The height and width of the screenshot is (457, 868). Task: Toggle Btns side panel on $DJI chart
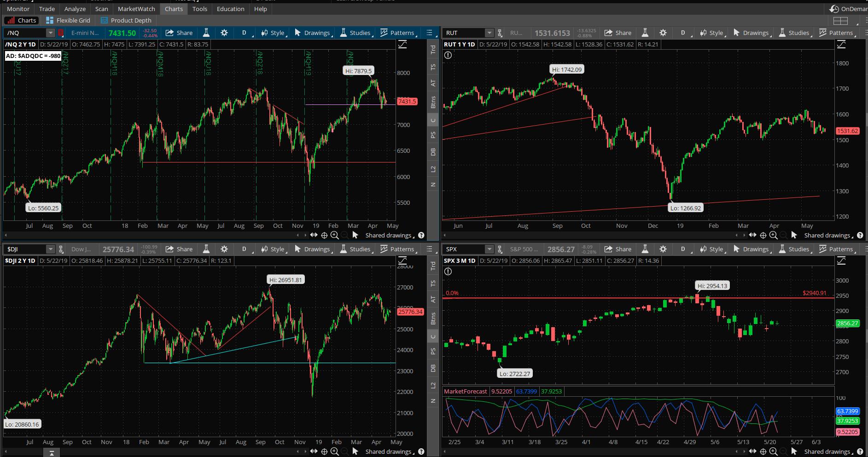click(433, 318)
